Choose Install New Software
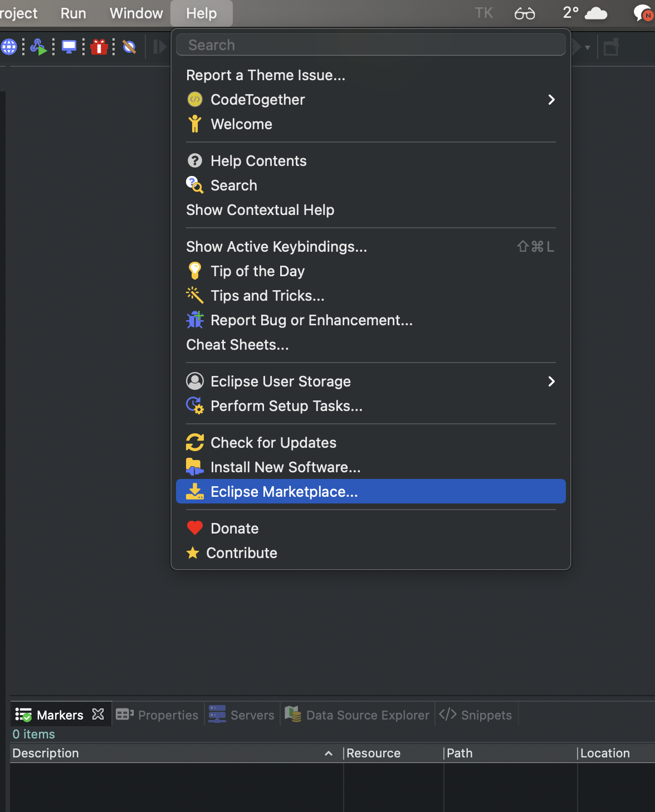The width and height of the screenshot is (655, 812). [370, 467]
